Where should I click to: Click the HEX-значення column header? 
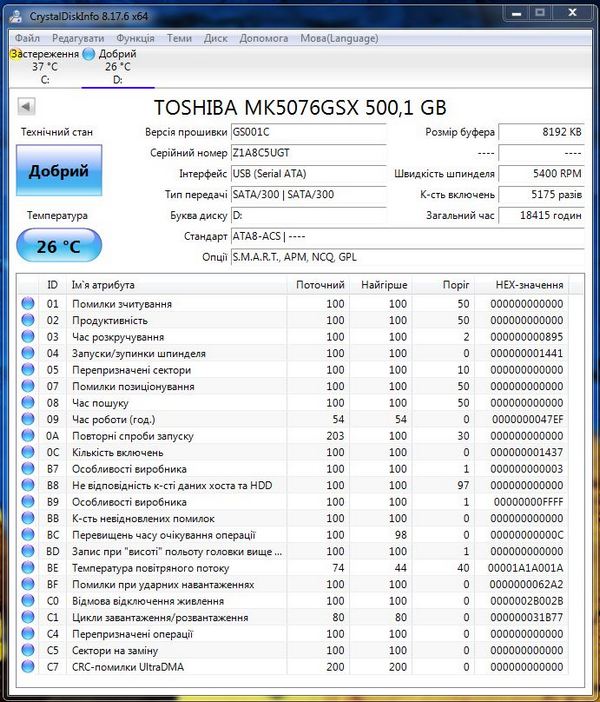coord(529,285)
